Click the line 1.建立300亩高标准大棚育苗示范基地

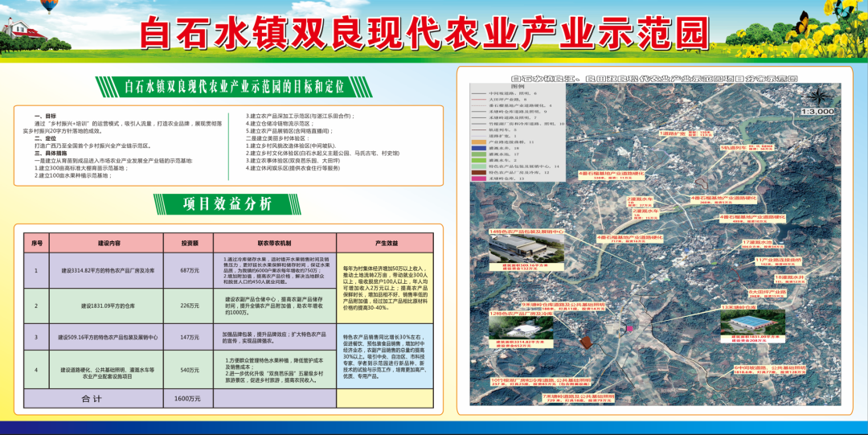click(81, 168)
